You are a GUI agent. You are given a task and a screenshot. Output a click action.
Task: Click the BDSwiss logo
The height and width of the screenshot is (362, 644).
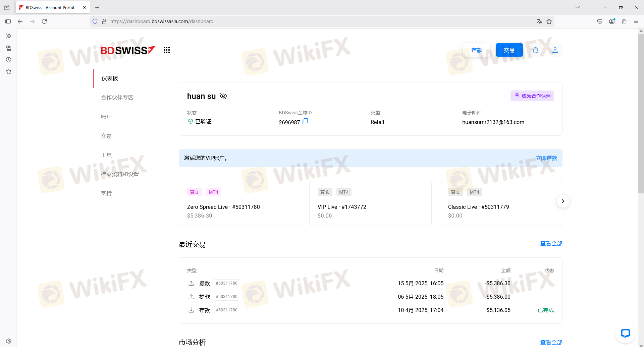(128, 50)
